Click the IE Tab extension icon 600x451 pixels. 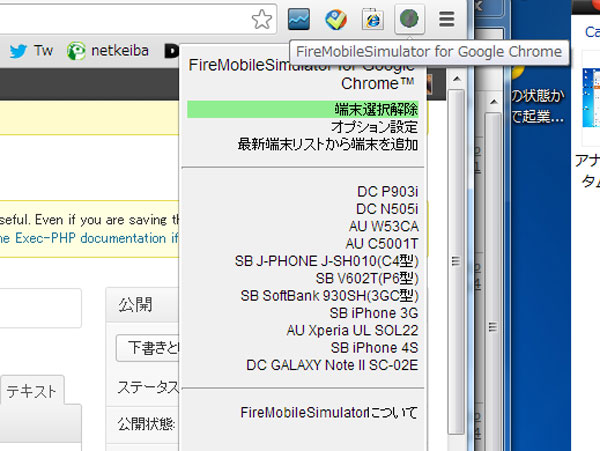point(373,19)
